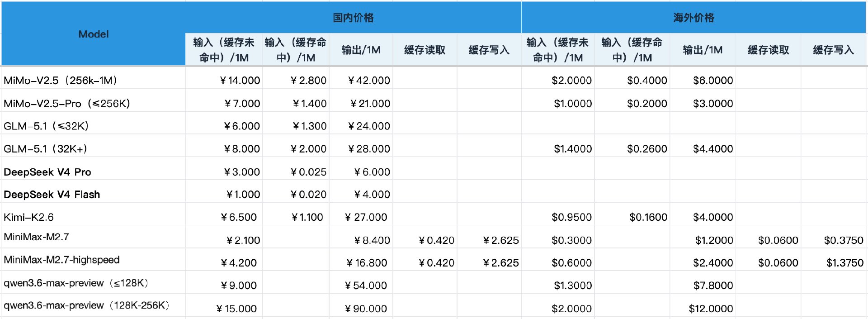This screenshot has width=868, height=319.
Task: Select the 海外价格 merged header cell
Action: (693, 18)
